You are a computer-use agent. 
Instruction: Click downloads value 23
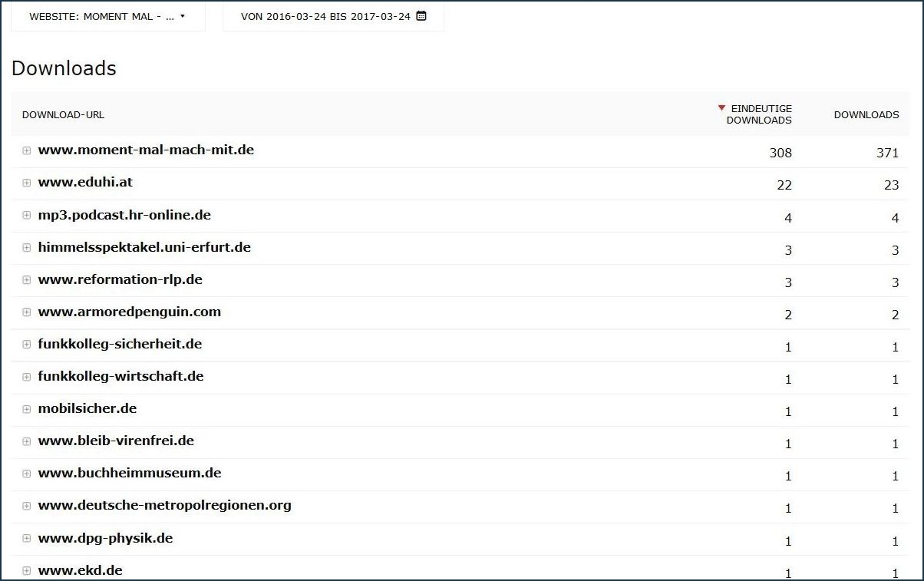pyautogui.click(x=891, y=185)
